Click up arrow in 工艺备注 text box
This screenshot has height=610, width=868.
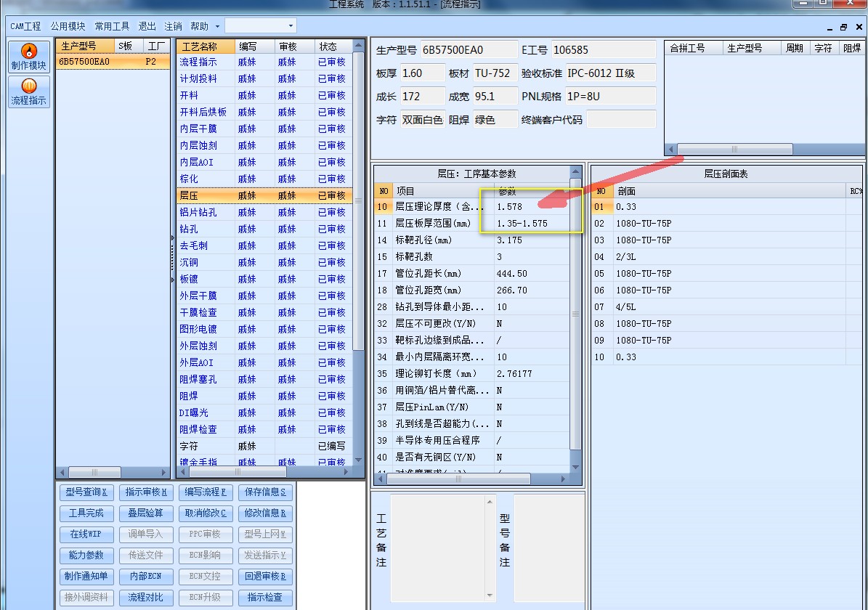tap(490, 502)
